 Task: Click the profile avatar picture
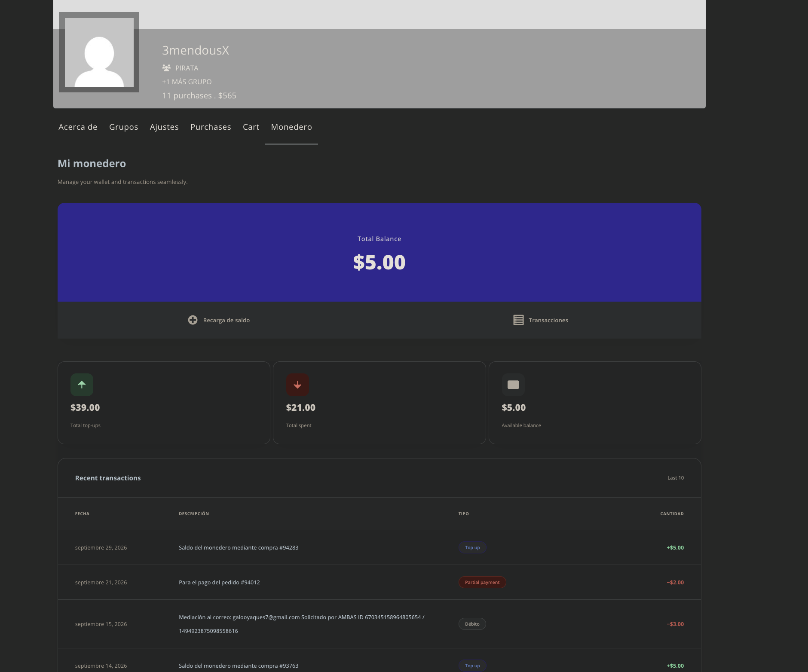(x=99, y=52)
